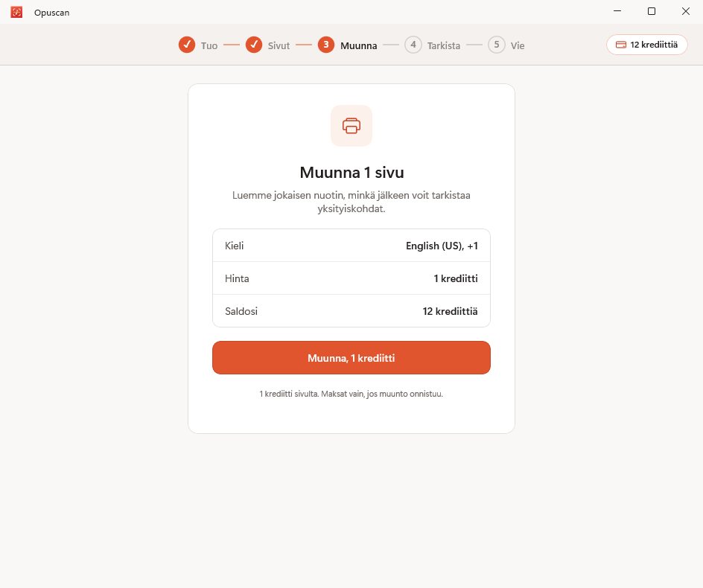Open the 12 krediittiä balance button
This screenshot has height=588, width=703.
click(x=647, y=45)
